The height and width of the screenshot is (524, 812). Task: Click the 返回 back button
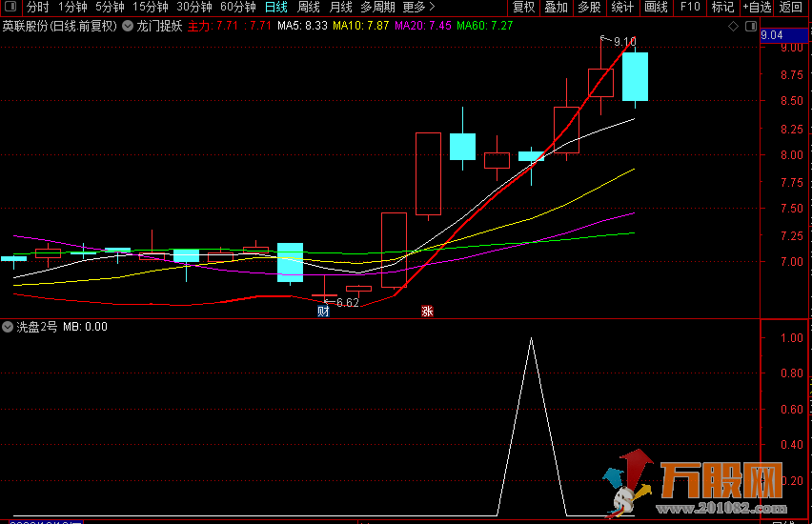pos(791,7)
